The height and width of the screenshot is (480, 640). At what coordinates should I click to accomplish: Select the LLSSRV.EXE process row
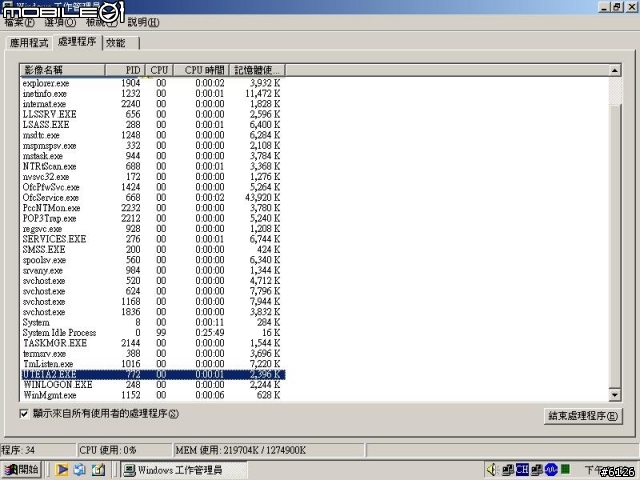(x=152, y=114)
